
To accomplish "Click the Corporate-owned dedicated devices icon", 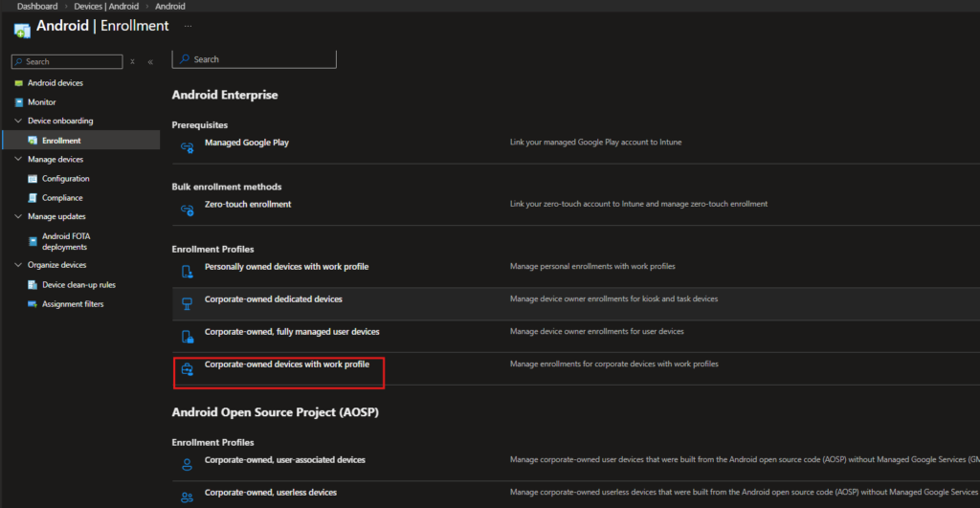I will click(x=188, y=303).
